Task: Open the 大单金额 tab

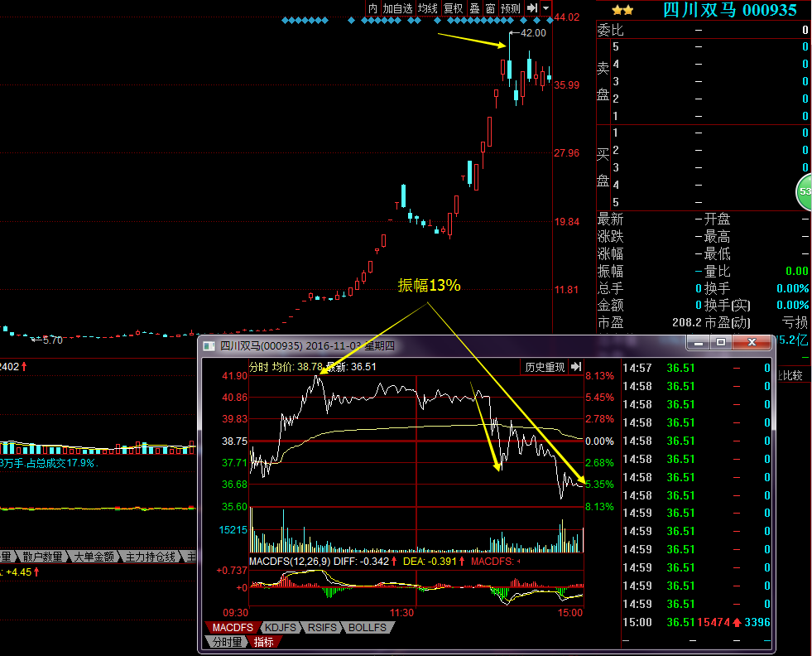Action: [x=93, y=557]
